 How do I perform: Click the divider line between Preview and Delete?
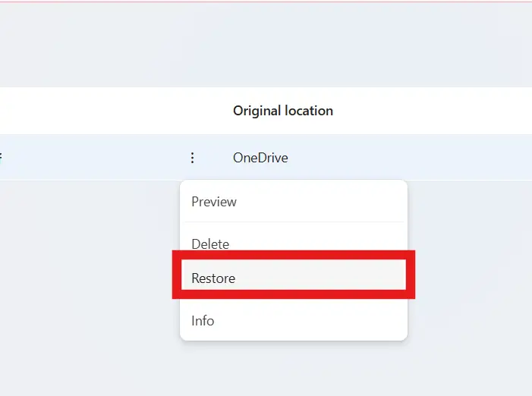pos(294,222)
